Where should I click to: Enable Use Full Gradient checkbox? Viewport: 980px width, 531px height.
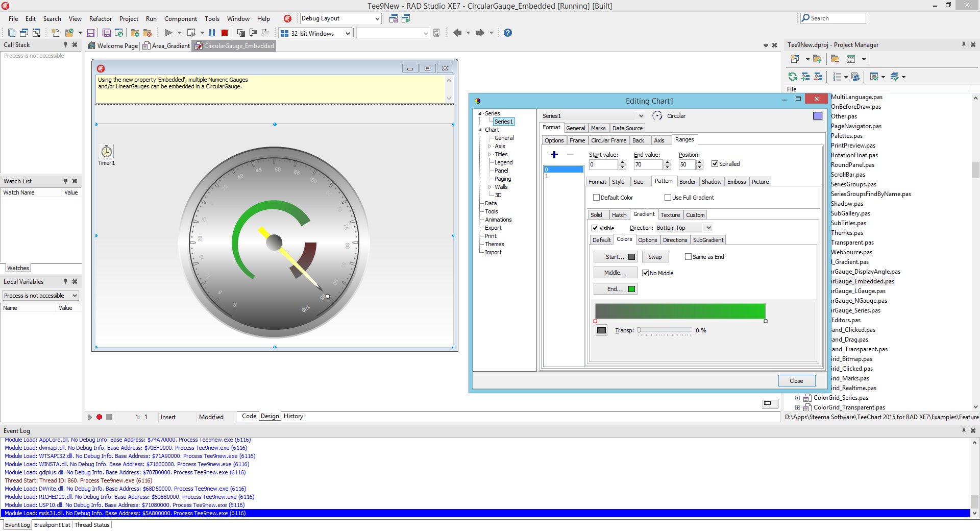pos(668,197)
